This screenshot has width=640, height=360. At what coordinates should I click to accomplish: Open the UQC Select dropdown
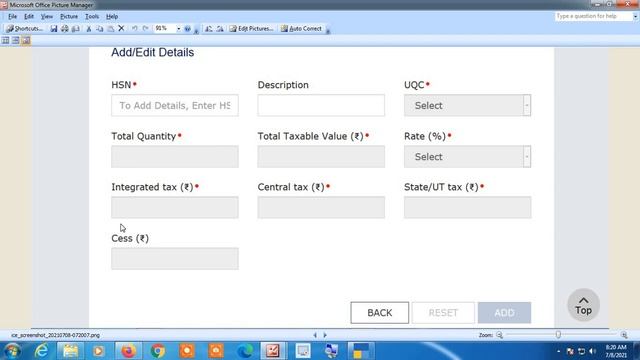coord(467,105)
